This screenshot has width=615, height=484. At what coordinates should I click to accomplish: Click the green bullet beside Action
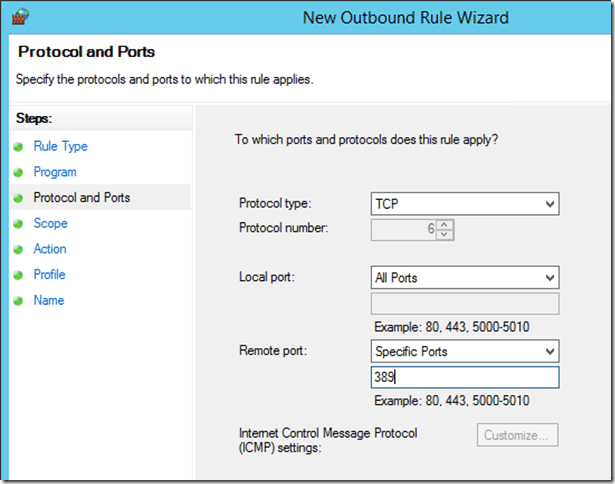tap(18, 250)
